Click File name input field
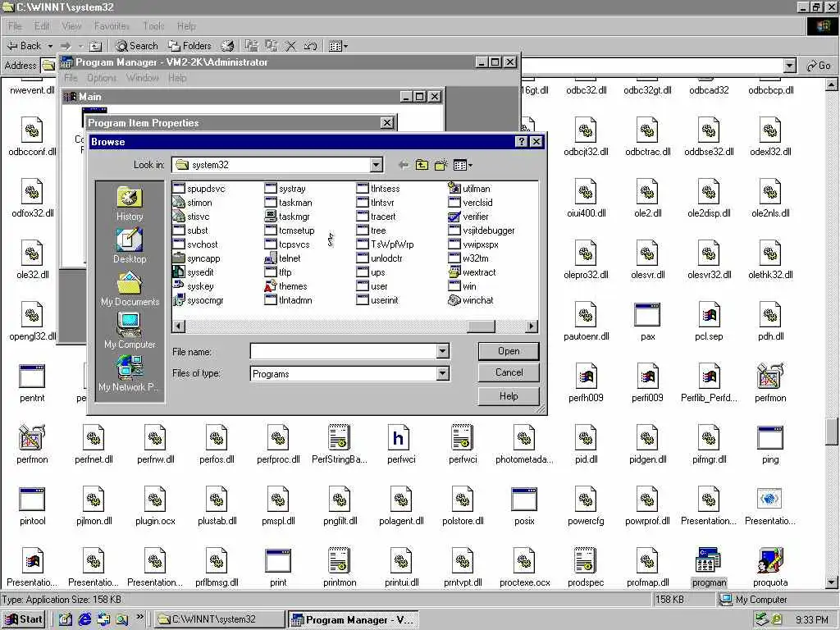Screen dimensions: 840x630 [344, 351]
